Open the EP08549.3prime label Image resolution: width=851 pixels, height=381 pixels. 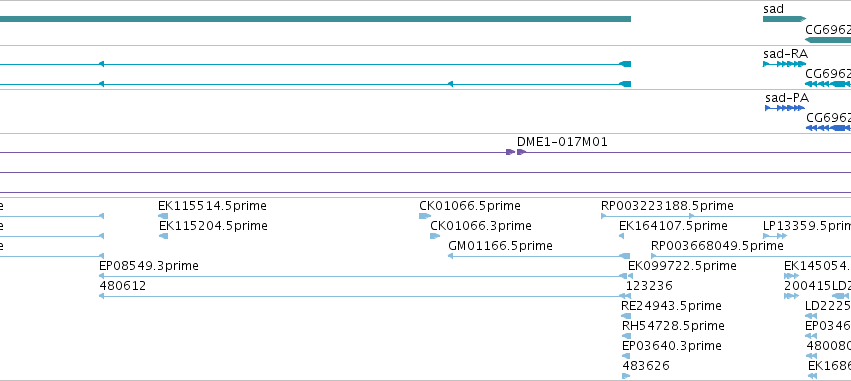click(149, 266)
